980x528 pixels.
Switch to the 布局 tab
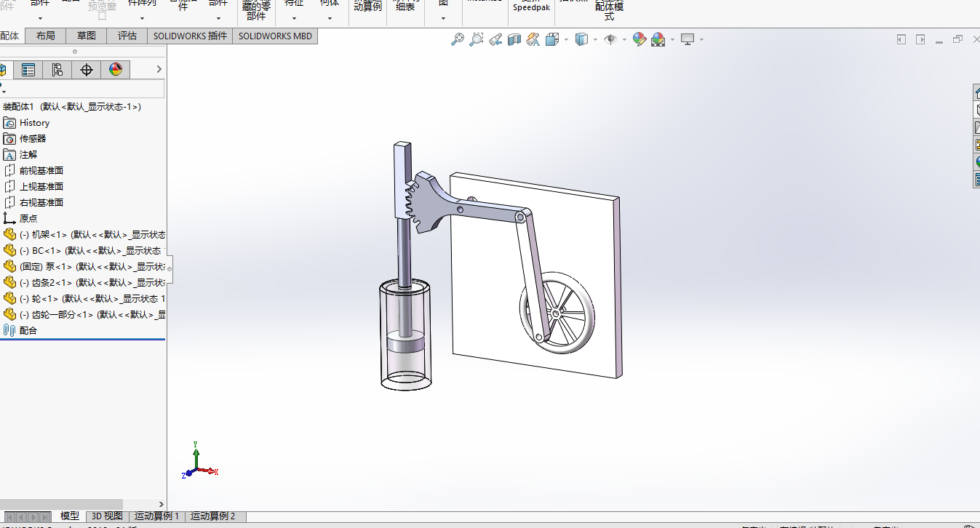(x=45, y=36)
